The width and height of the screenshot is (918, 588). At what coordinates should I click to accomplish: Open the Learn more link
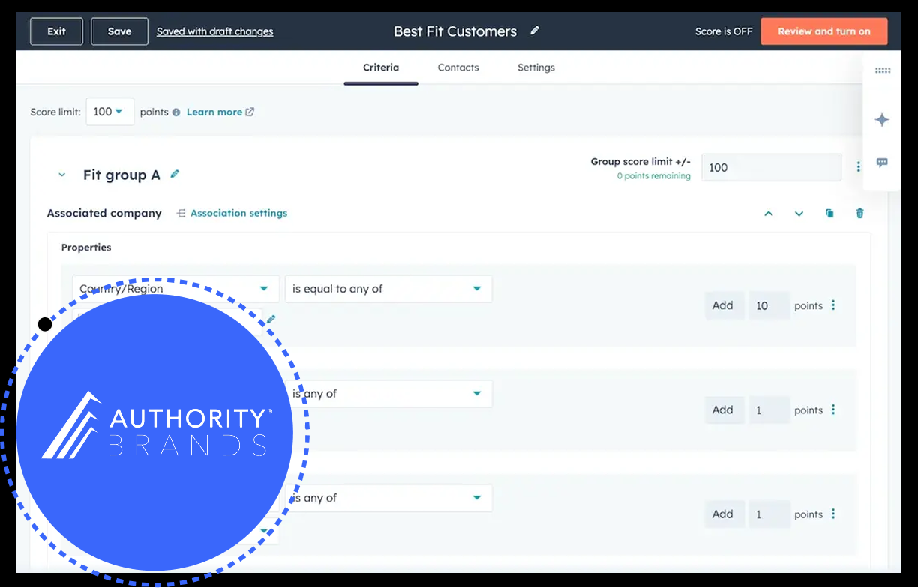click(220, 112)
